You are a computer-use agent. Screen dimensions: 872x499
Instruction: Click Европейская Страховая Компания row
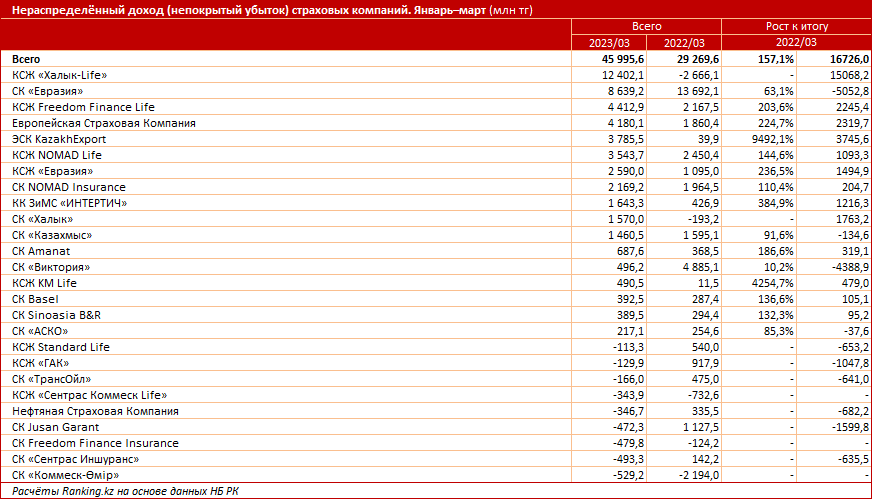pos(436,123)
